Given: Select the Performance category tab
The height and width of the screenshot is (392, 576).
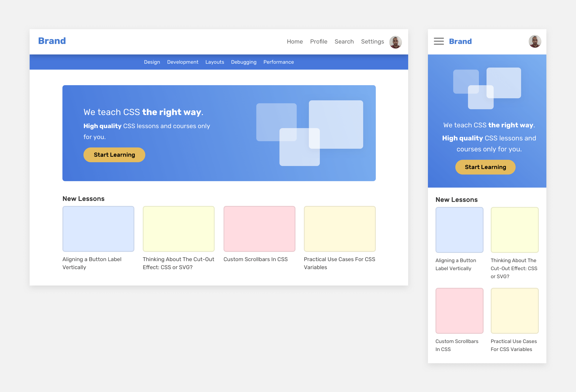Looking at the screenshot, I should click(x=279, y=62).
